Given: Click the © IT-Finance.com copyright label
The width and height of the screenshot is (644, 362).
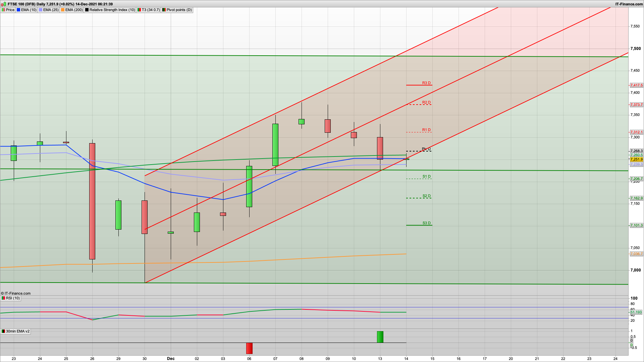Looking at the screenshot, I should pos(16,293).
